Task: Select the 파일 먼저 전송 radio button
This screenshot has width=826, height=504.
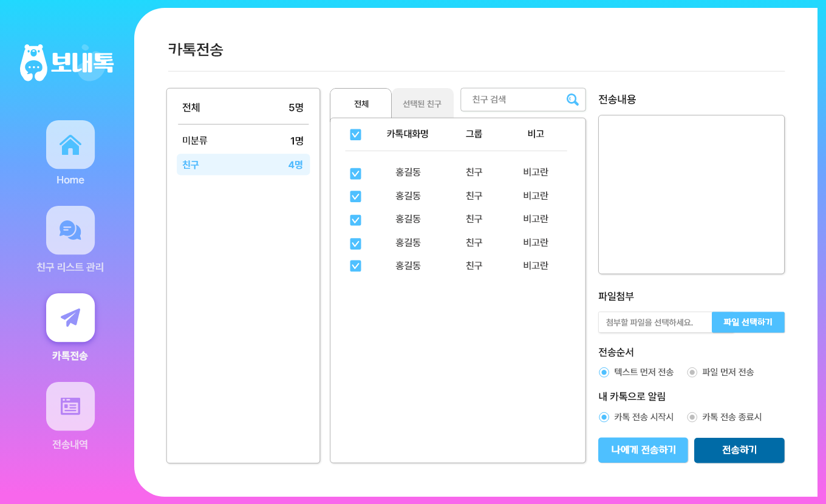Action: 692,372
